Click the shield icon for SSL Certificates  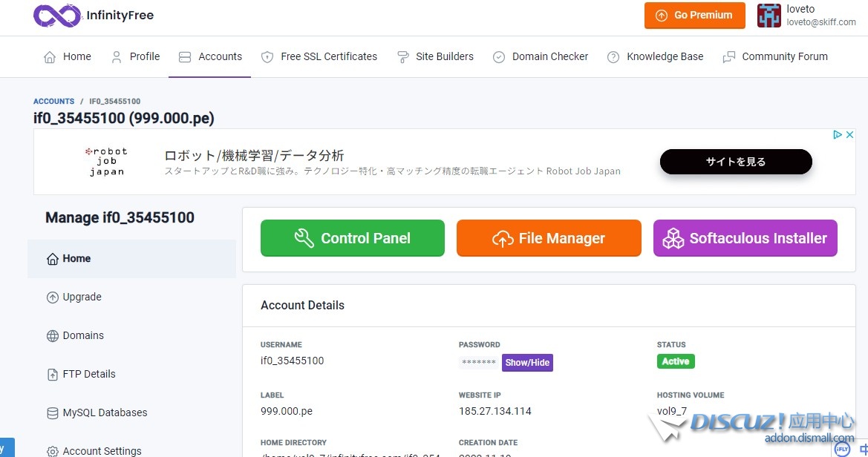coord(267,57)
